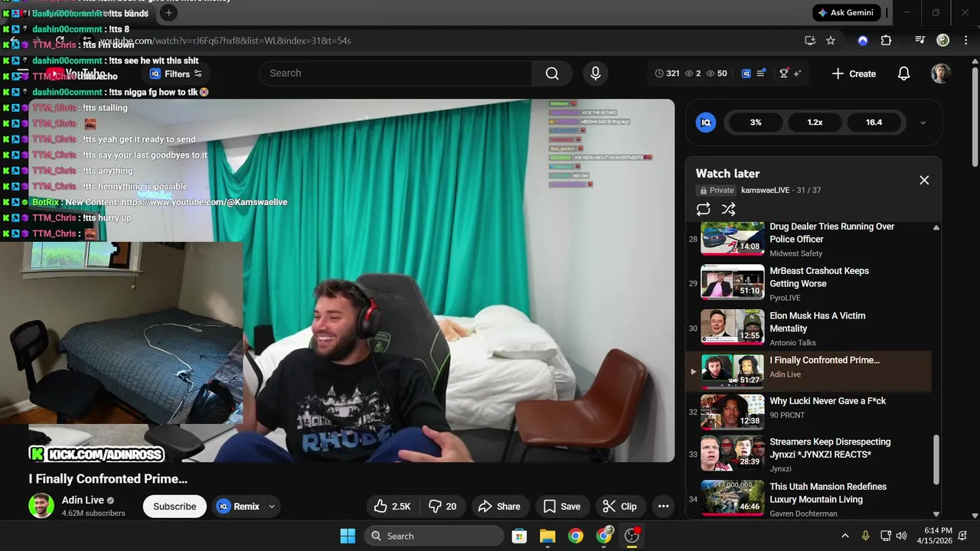Play 'Drug Dealer Tries Running Over Police Officer'
The width and height of the screenshot is (980, 551).
[808, 240]
